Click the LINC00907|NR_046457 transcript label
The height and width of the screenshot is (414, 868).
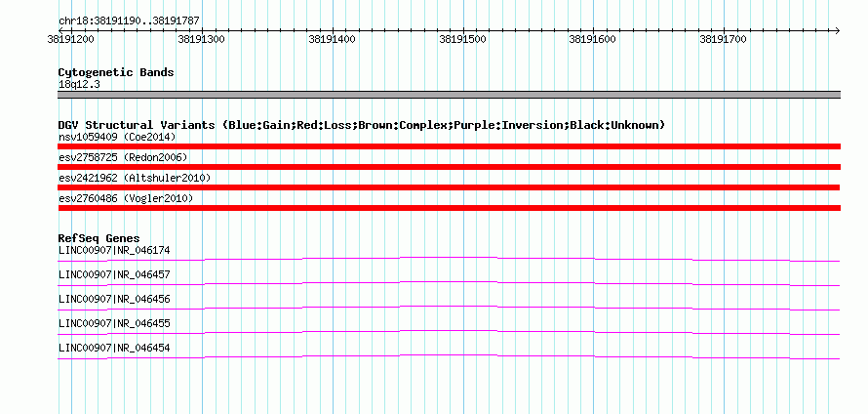(114, 275)
